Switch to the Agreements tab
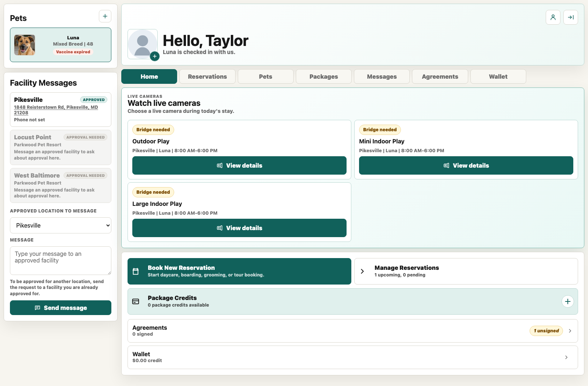This screenshot has width=588, height=386. pos(440,76)
